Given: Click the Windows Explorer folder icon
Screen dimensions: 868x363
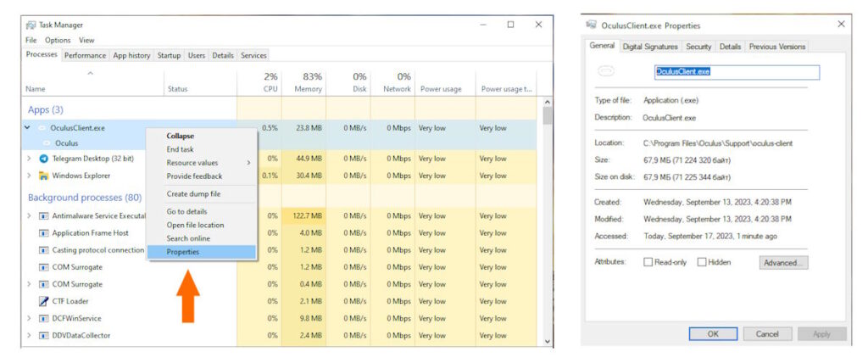Looking at the screenshot, I should (x=44, y=176).
